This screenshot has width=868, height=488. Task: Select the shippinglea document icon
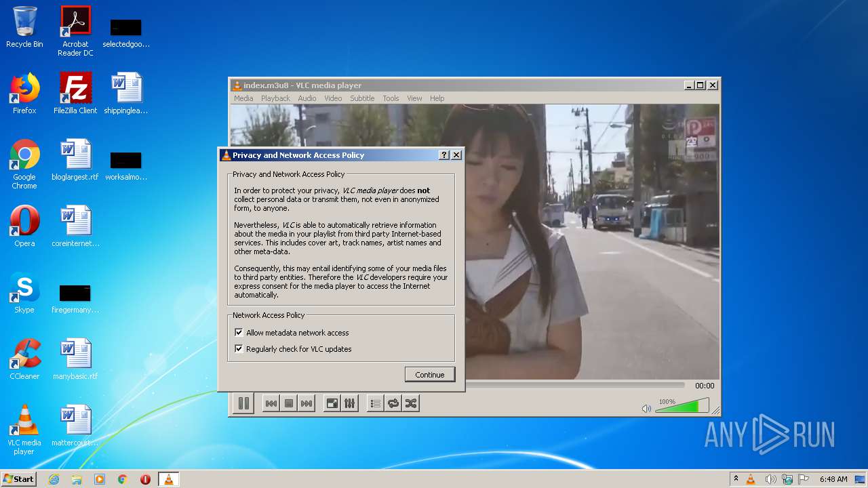coord(126,94)
